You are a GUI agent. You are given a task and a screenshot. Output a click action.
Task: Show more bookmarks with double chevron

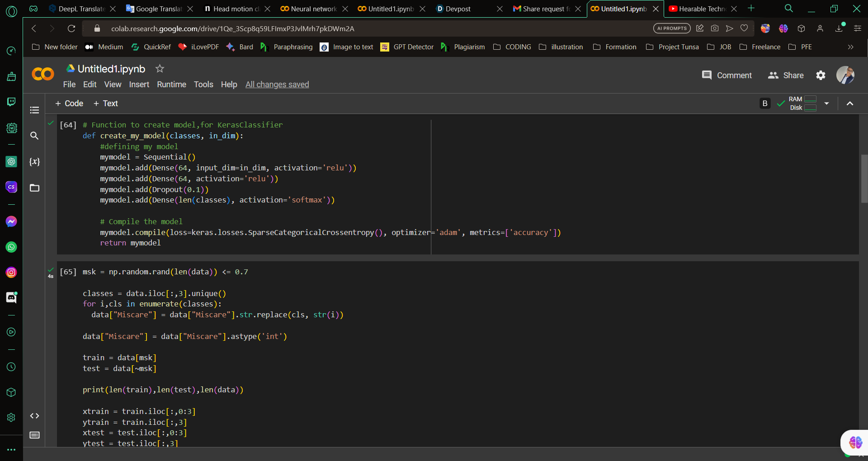pos(850,47)
